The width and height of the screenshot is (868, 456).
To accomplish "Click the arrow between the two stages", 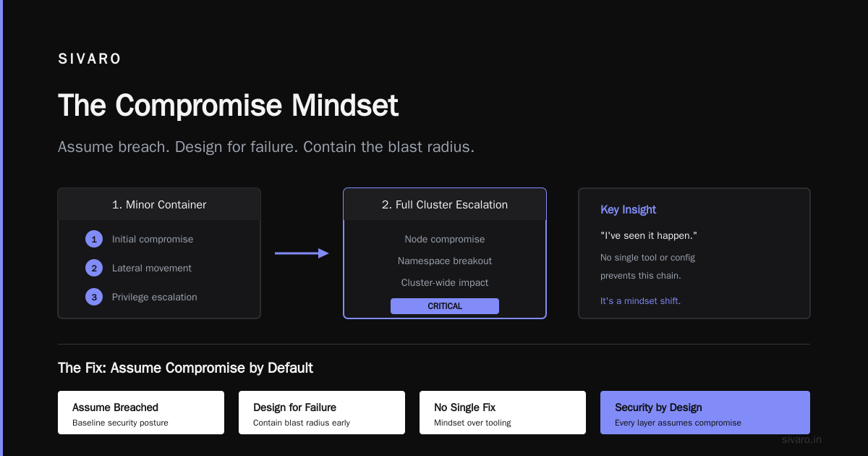I will [302, 253].
